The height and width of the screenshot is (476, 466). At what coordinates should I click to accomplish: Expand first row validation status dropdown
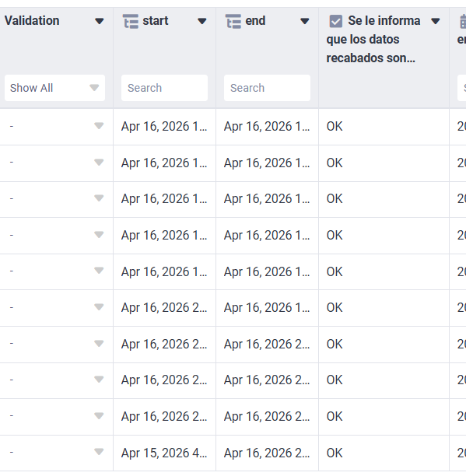99,126
